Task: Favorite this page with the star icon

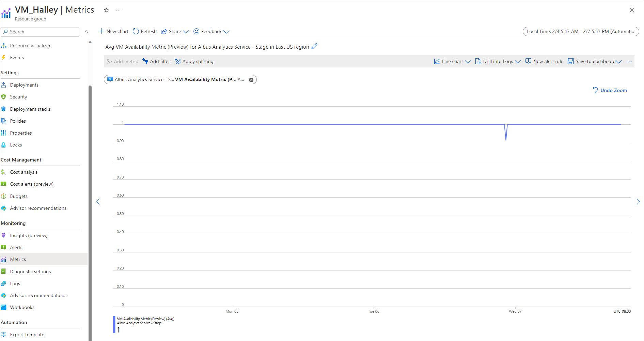Action: 106,10
